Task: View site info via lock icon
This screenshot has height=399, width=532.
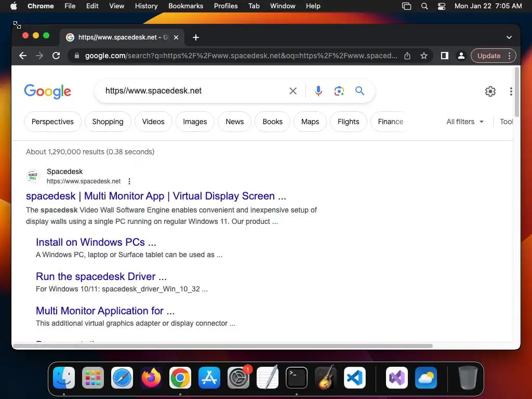Action: click(77, 56)
